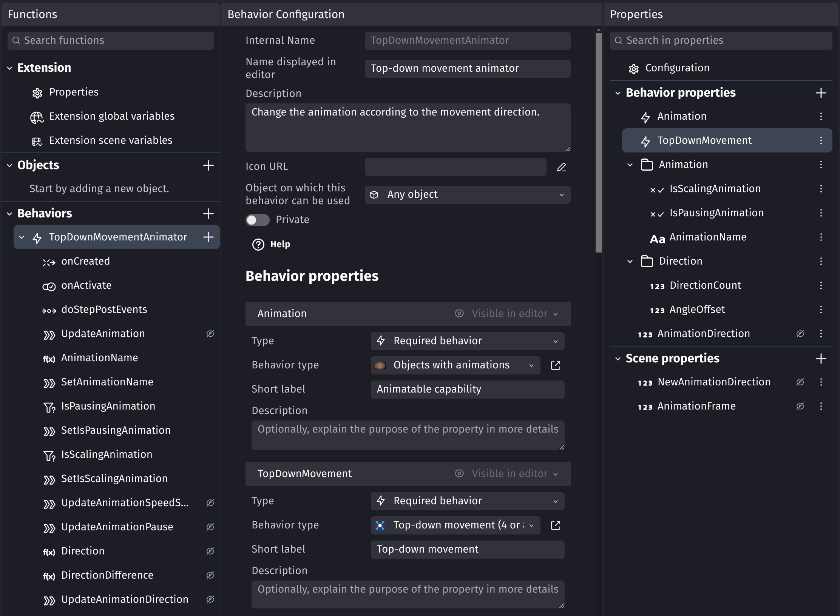Image resolution: width=840 pixels, height=616 pixels.
Task: Open Animation's Visible in editor dropdown
Action: (506, 314)
